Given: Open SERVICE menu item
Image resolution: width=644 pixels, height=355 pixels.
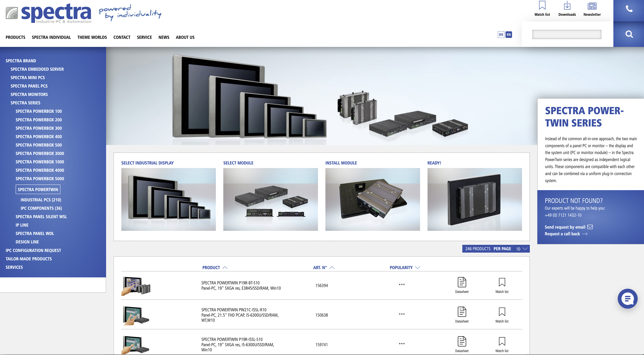Looking at the screenshot, I should 144,37.
